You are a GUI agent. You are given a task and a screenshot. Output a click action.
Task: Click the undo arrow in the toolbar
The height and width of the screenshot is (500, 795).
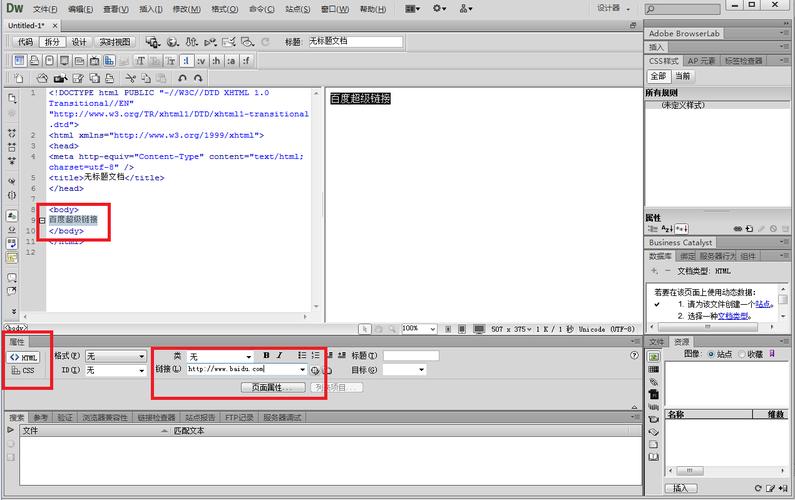181,78
